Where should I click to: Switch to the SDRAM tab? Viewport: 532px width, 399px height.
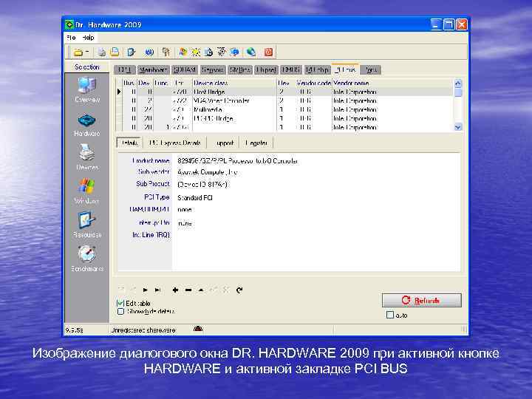(185, 70)
